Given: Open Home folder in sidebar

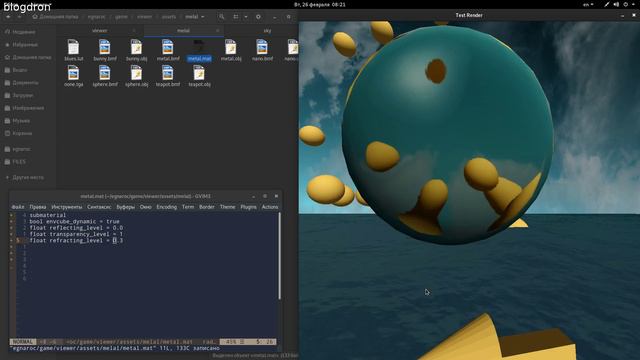Looking at the screenshot, I should pyautogui.click(x=28, y=57).
